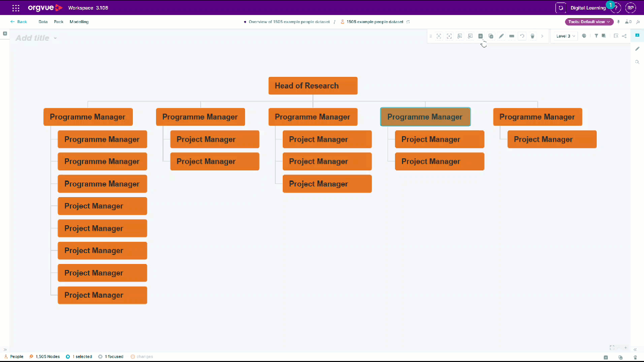The image size is (644, 362).
Task: Expand the Add title dropdown chevron
Action: click(x=55, y=38)
